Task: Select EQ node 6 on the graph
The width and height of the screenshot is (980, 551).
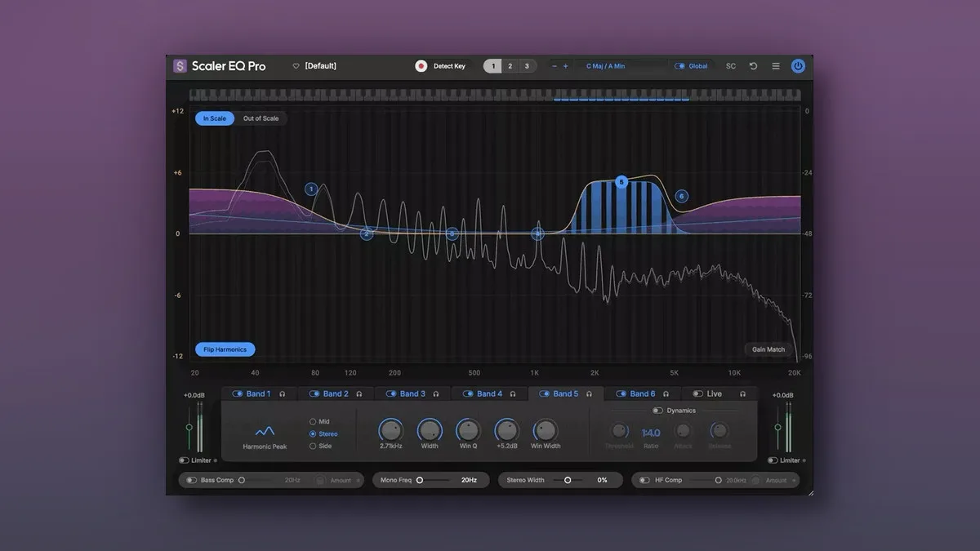Action: click(x=681, y=196)
